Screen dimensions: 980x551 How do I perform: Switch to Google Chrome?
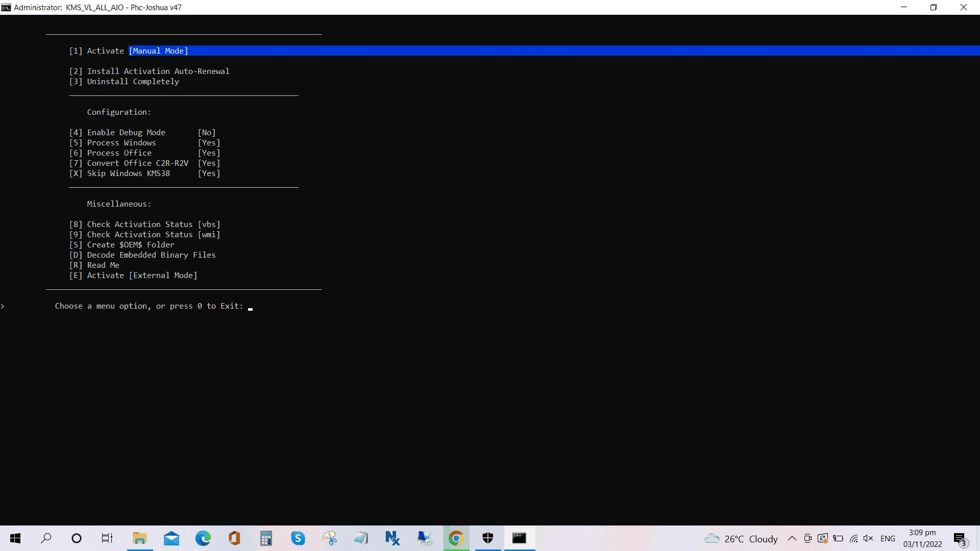coord(456,538)
